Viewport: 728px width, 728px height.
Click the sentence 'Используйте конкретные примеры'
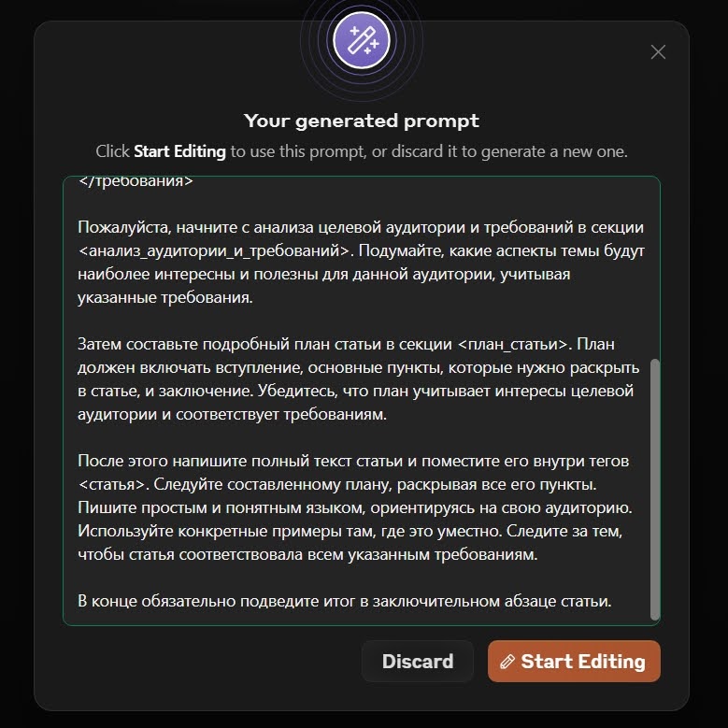click(290, 531)
